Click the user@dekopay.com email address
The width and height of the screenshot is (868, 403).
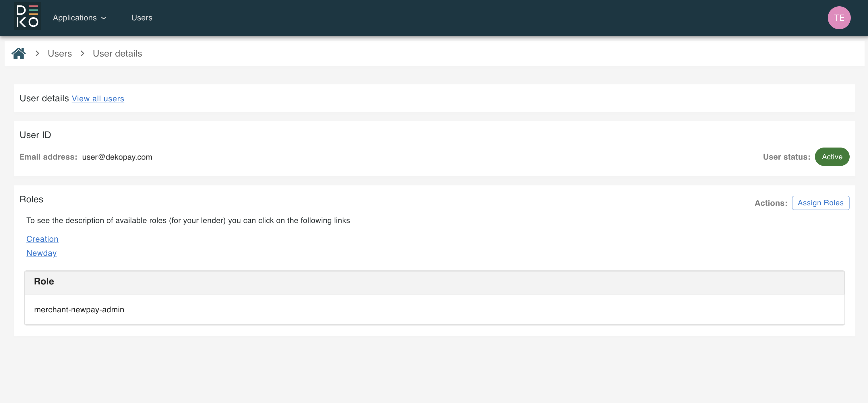(117, 157)
